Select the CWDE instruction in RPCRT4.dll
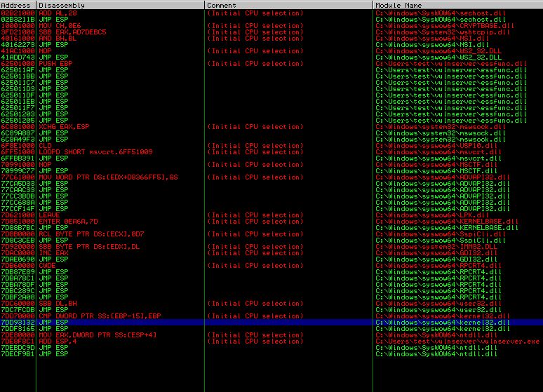 click(47, 266)
